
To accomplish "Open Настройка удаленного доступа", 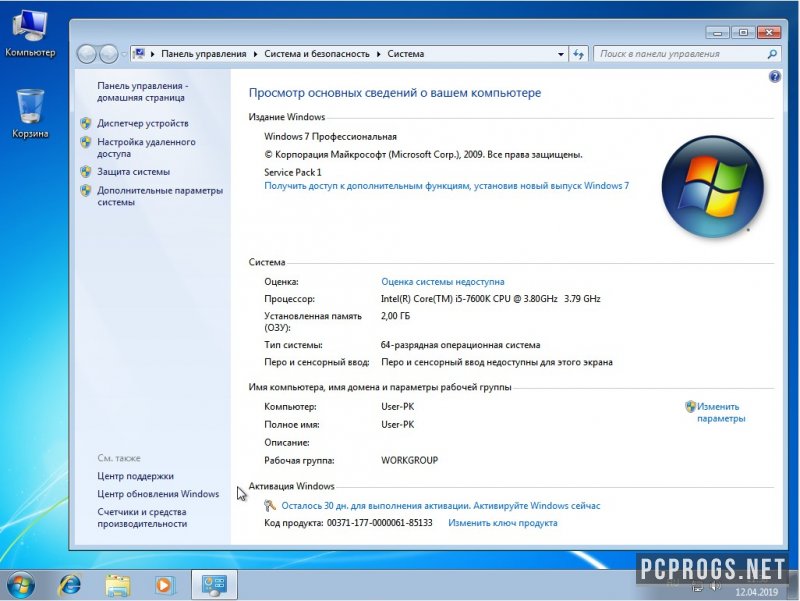I will tap(146, 147).
